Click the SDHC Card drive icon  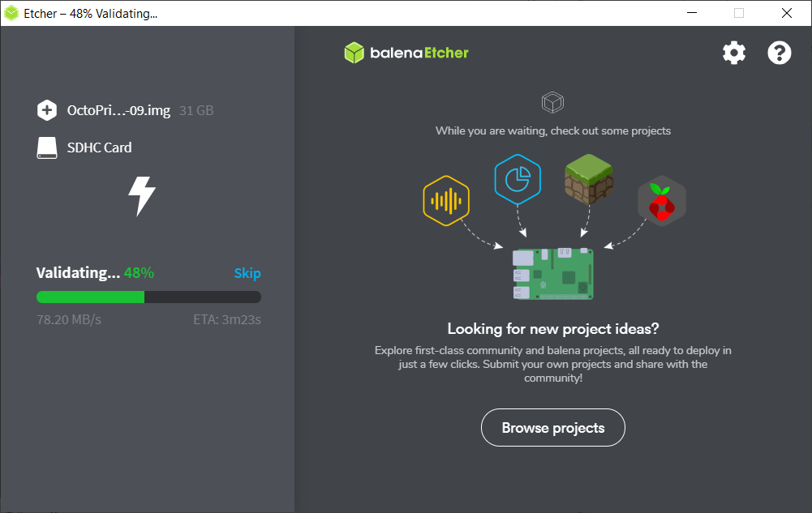pyautogui.click(x=46, y=147)
